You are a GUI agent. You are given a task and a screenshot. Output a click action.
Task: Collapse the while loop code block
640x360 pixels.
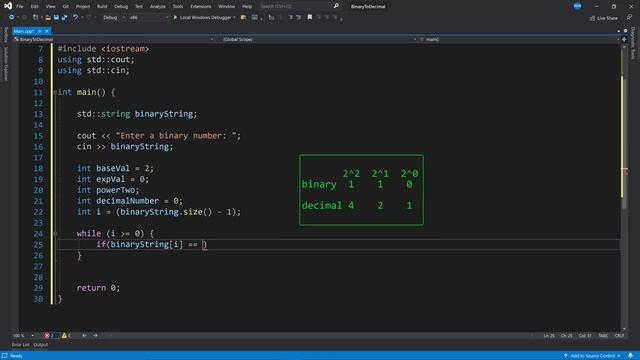(x=55, y=234)
